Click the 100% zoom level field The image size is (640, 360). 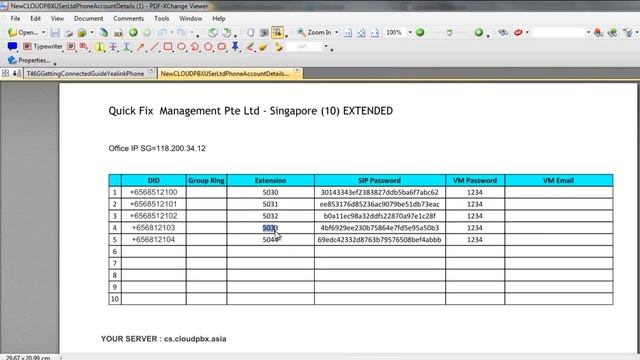[x=395, y=32]
